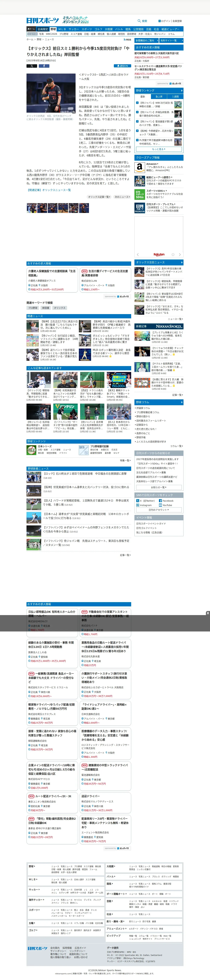Screen dimensions: 210x980
Task: Open the X (旧Twitter) icon in the SNS box
Action: [x=138, y=501]
